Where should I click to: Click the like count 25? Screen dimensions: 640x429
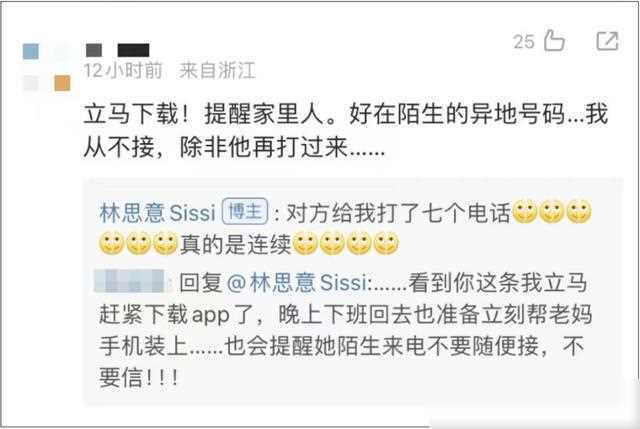coord(524,42)
